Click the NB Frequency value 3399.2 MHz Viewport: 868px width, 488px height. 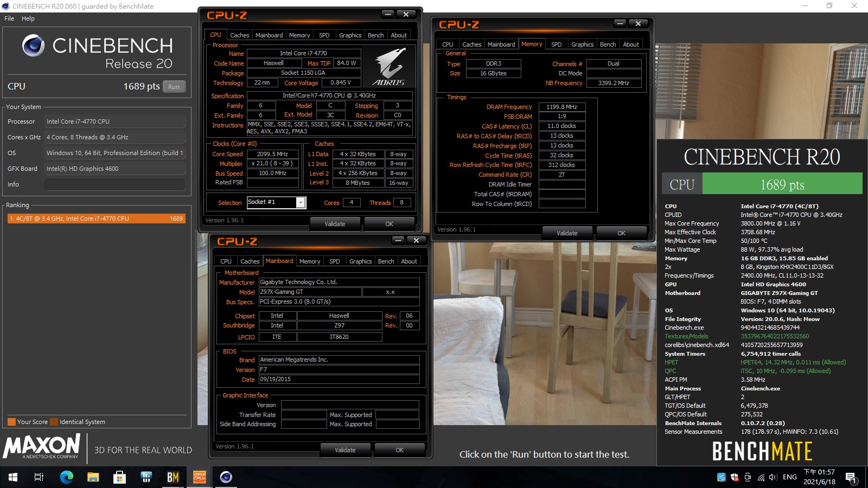614,83
